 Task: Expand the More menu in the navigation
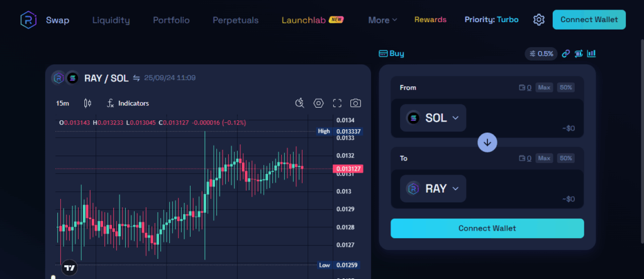tap(382, 20)
